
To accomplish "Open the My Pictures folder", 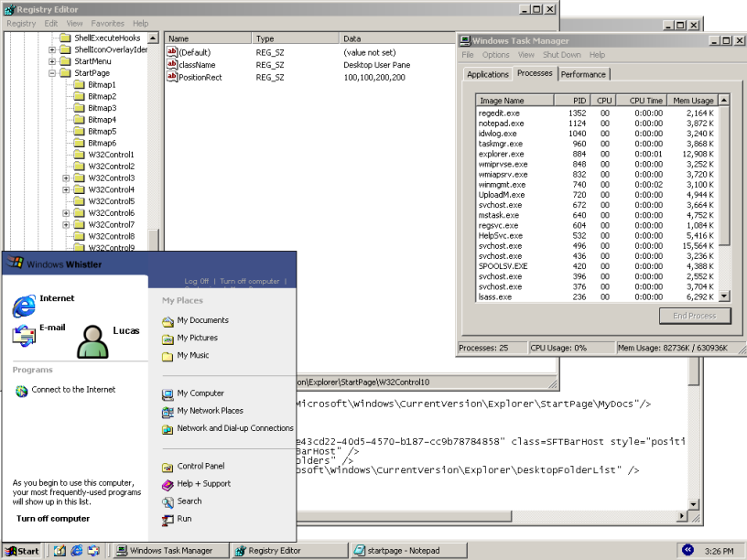I will (x=190, y=338).
